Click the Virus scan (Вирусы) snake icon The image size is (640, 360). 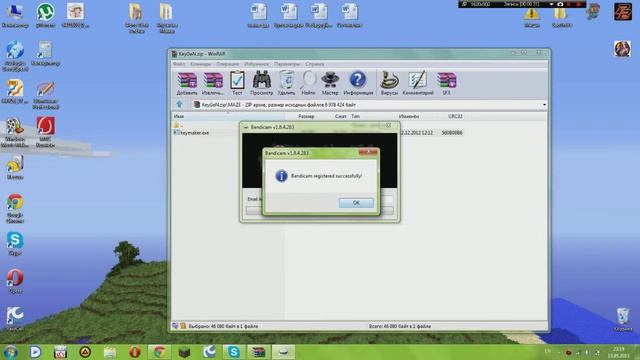coord(389,83)
